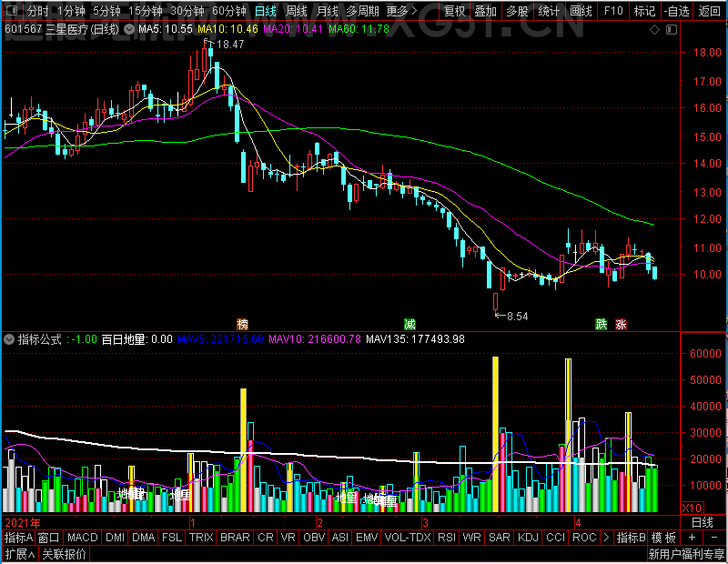
Task: Apply the FSL indicator
Action: click(x=172, y=538)
